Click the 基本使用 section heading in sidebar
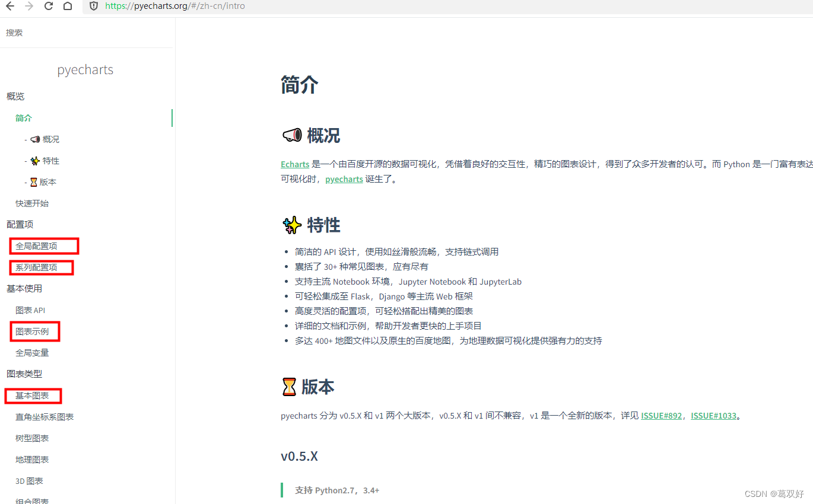Image resolution: width=813 pixels, height=504 pixels. (24, 289)
